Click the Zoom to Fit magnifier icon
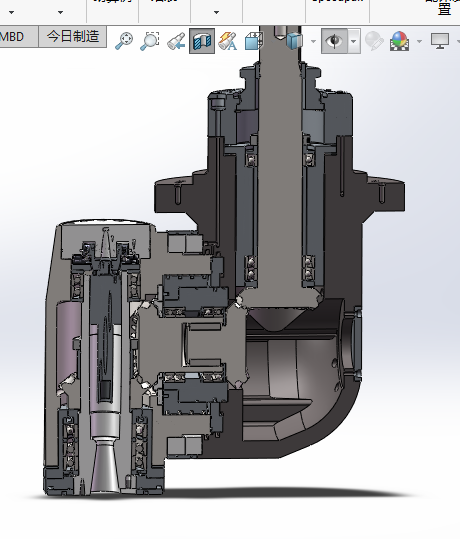Viewport: 460px width, 539px height. tap(124, 41)
